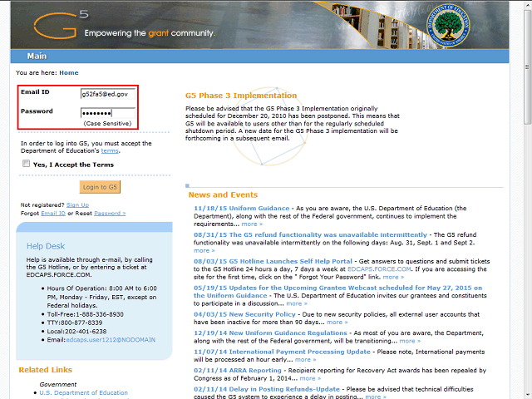Email the help desk at edcaps.user1212@NODOMAIN
The width and height of the screenshot is (532, 399).
click(x=111, y=340)
